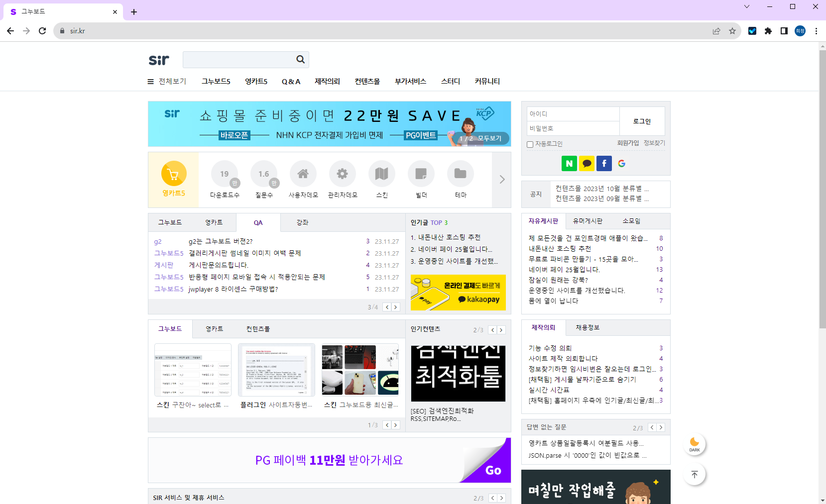Switch to the 강좌 tab
Image resolution: width=826 pixels, height=504 pixels.
coord(302,222)
